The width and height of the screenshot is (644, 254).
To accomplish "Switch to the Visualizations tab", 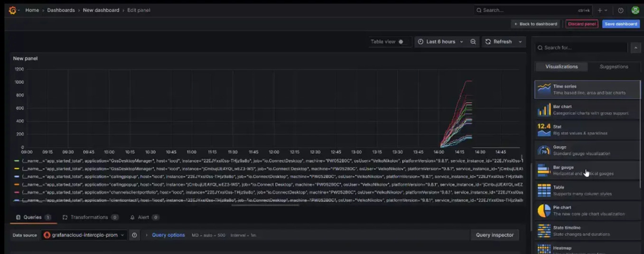I will [x=561, y=66].
